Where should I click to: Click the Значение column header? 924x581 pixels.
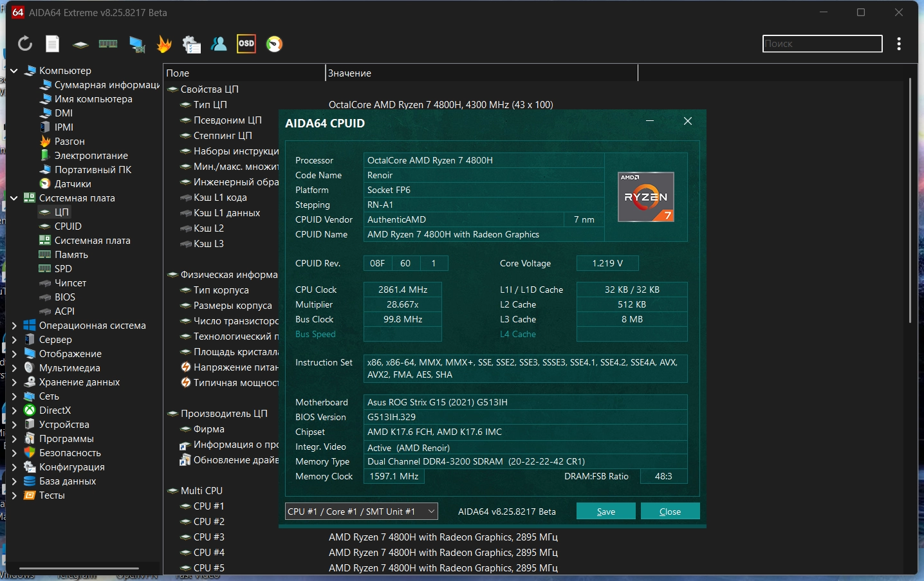(x=349, y=73)
